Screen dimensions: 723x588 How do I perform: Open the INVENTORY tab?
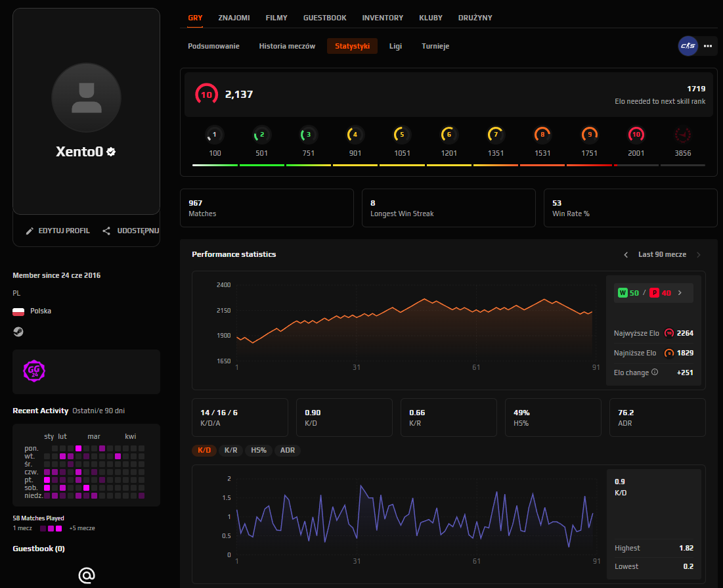[382, 18]
